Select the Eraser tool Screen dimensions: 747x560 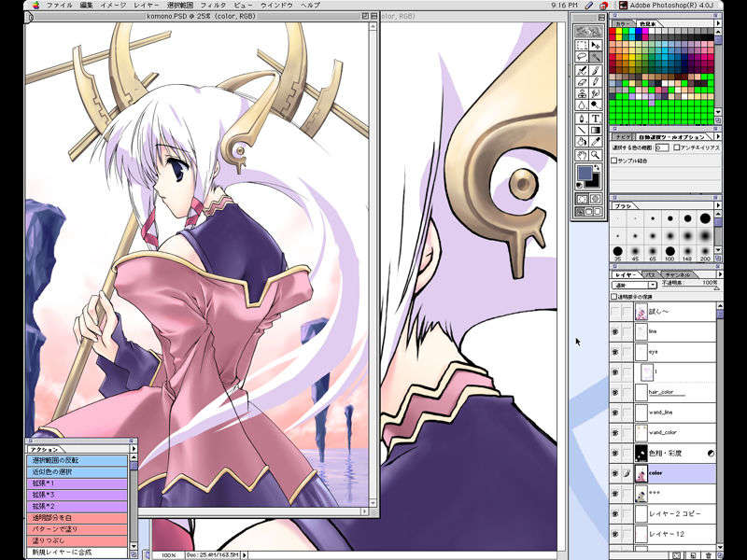coord(582,82)
